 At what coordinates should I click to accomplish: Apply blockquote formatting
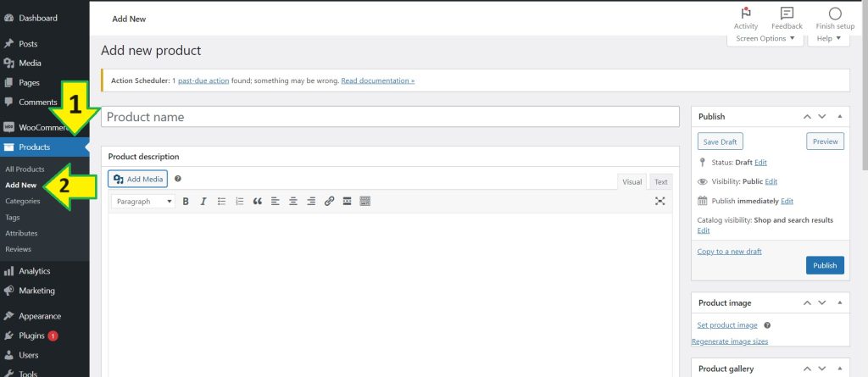(258, 202)
